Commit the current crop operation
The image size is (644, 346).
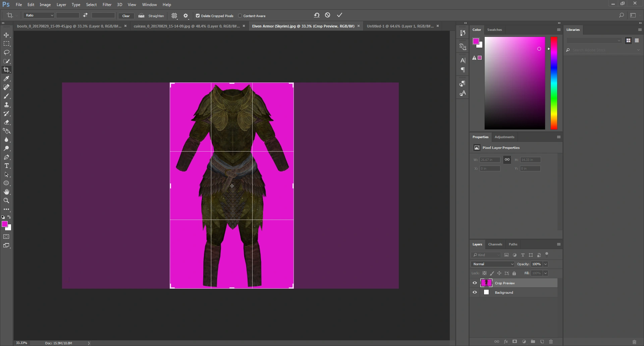[x=339, y=15]
